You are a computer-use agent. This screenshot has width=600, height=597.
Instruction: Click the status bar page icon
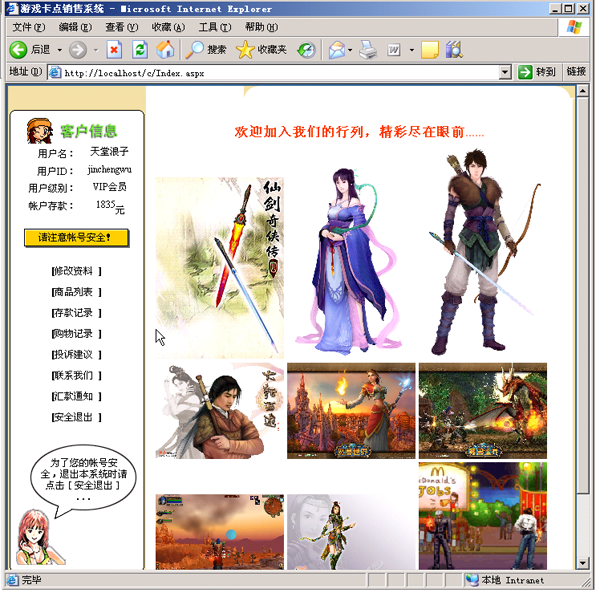[x=12, y=580]
